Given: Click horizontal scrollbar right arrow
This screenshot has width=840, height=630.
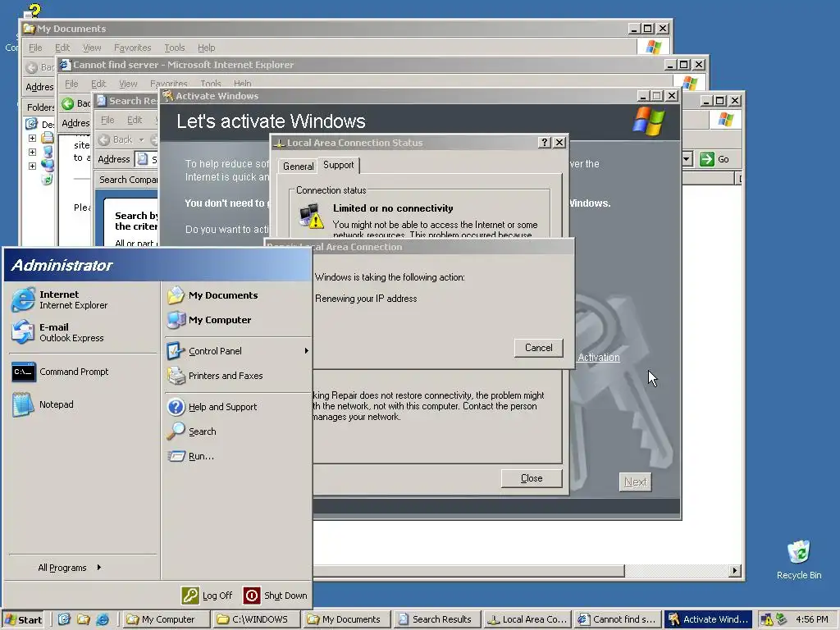Looking at the screenshot, I should tap(736, 571).
